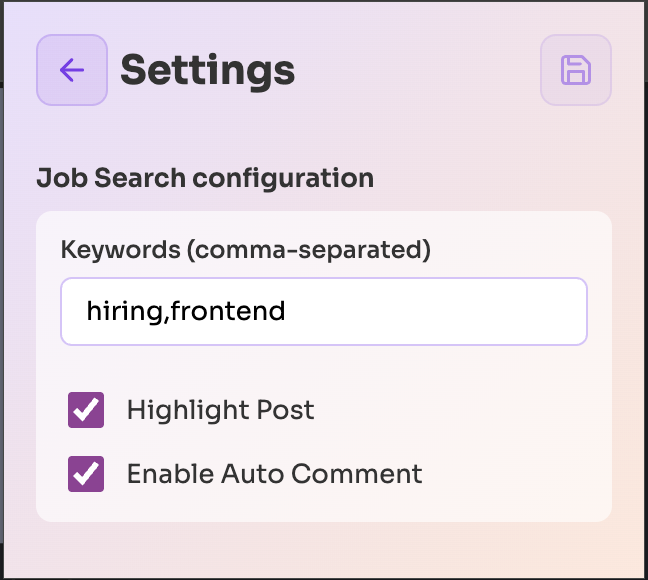This screenshot has width=648, height=580.
Task: Go back using the left arrow button
Action: [71, 70]
